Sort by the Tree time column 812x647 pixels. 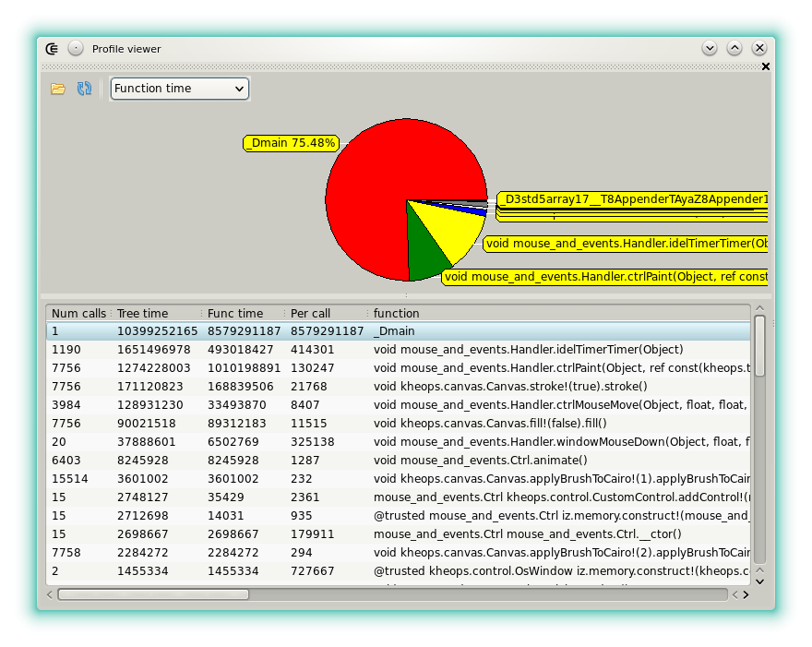[x=143, y=313]
